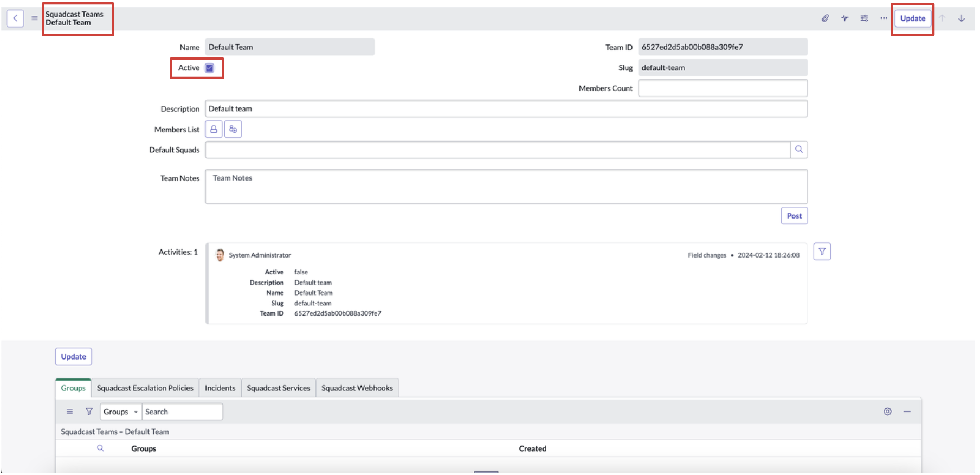
Task: Unlock the Members List field
Action: tap(214, 130)
